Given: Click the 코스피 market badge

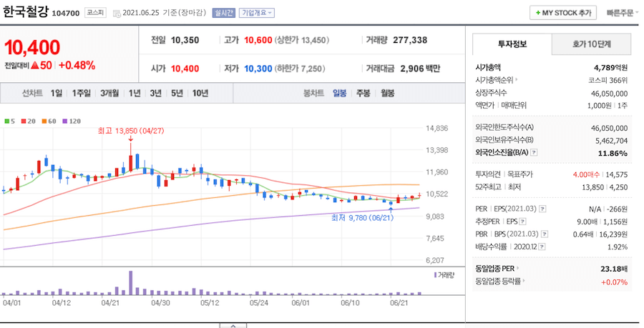Looking at the screenshot, I should pos(95,13).
